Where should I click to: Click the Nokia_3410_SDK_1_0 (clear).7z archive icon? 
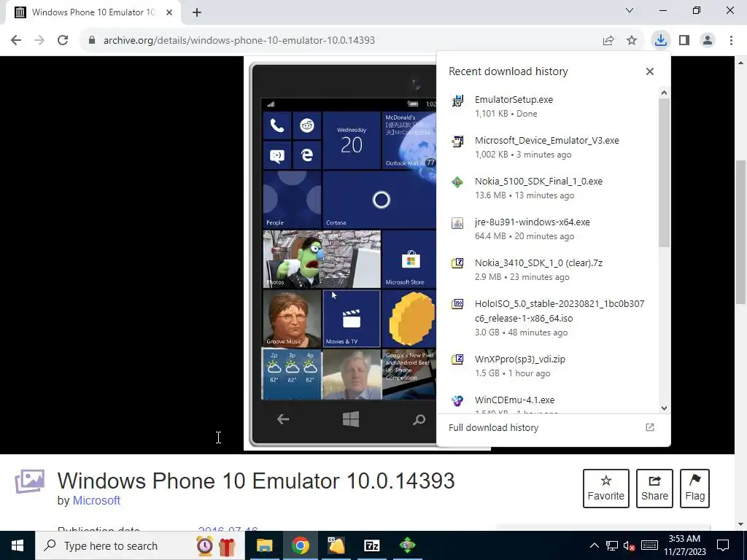coord(457,263)
